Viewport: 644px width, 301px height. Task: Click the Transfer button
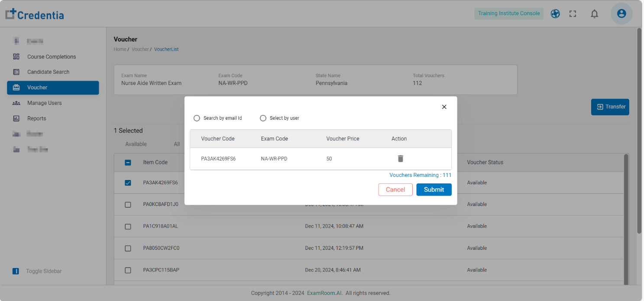click(x=610, y=107)
